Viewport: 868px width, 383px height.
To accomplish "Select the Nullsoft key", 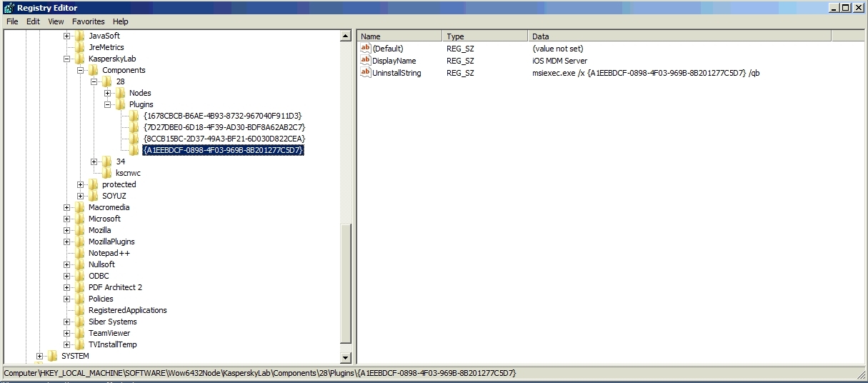I will click(x=101, y=264).
